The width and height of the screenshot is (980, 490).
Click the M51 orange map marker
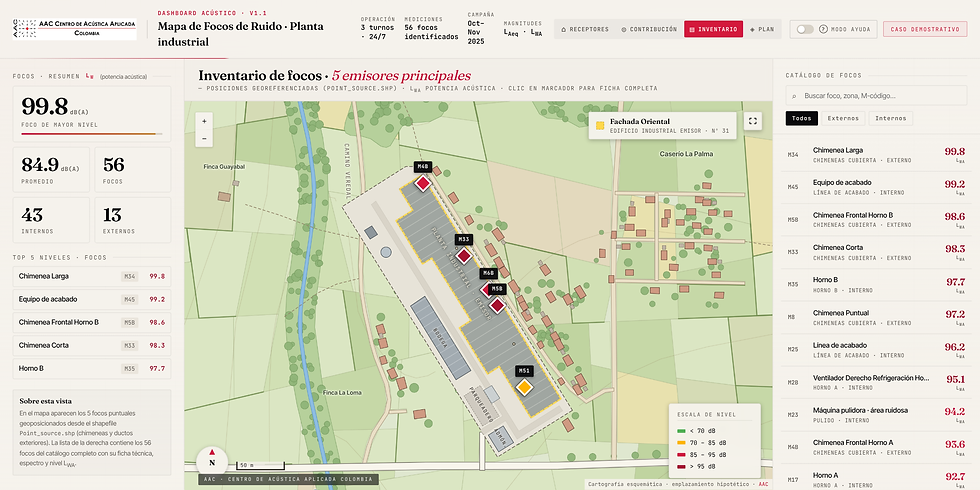(524, 388)
